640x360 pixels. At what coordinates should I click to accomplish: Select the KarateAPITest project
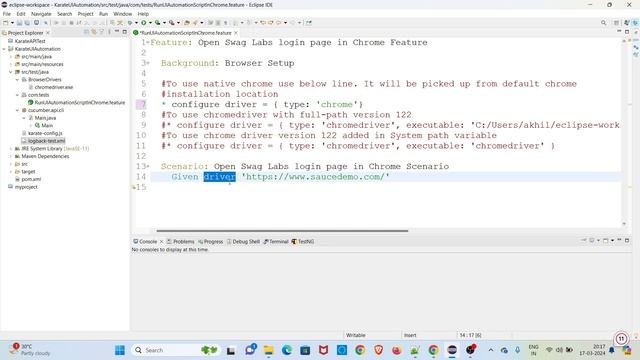point(30,41)
